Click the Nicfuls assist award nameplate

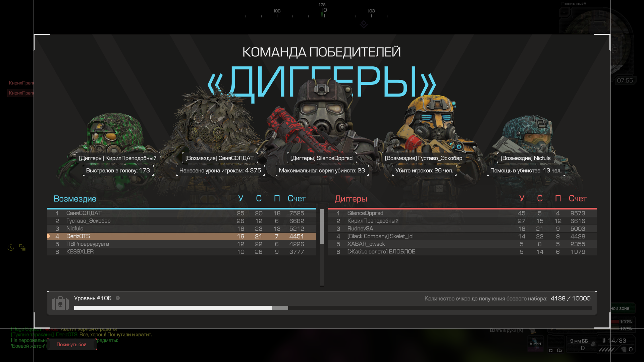[525, 158]
